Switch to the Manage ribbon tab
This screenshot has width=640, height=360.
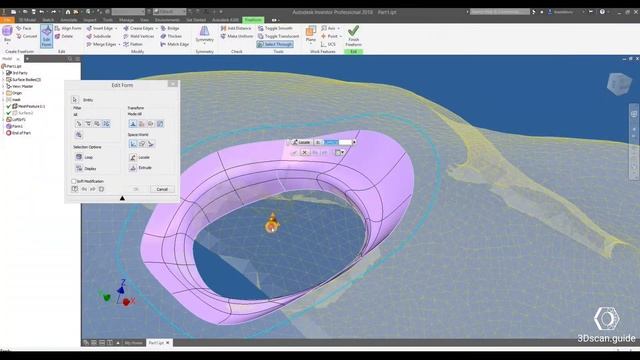point(127,20)
